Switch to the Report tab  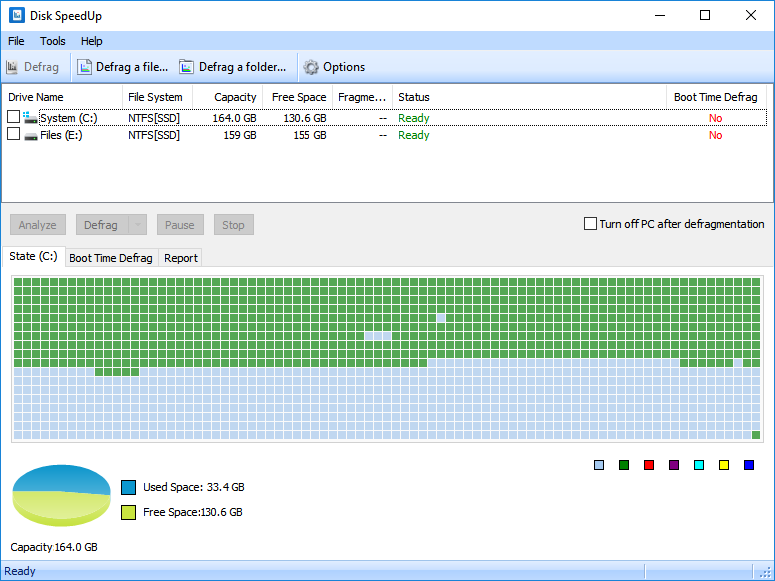click(181, 258)
